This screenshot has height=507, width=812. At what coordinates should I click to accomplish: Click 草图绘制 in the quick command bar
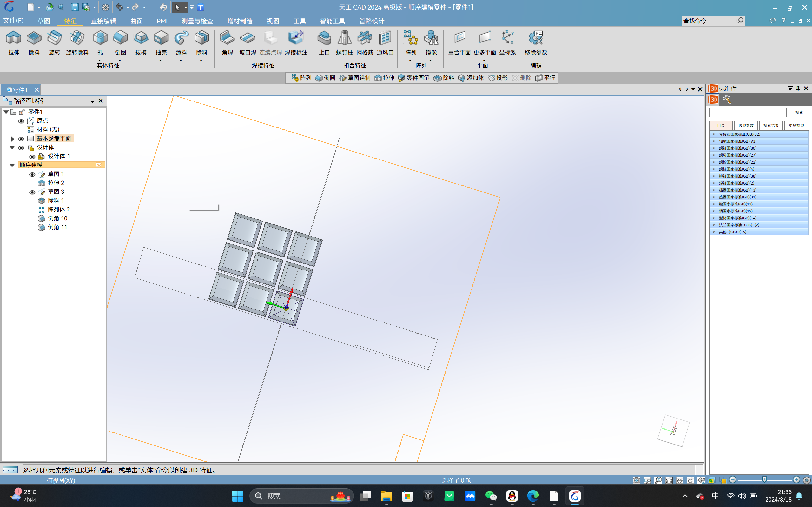pyautogui.click(x=355, y=78)
